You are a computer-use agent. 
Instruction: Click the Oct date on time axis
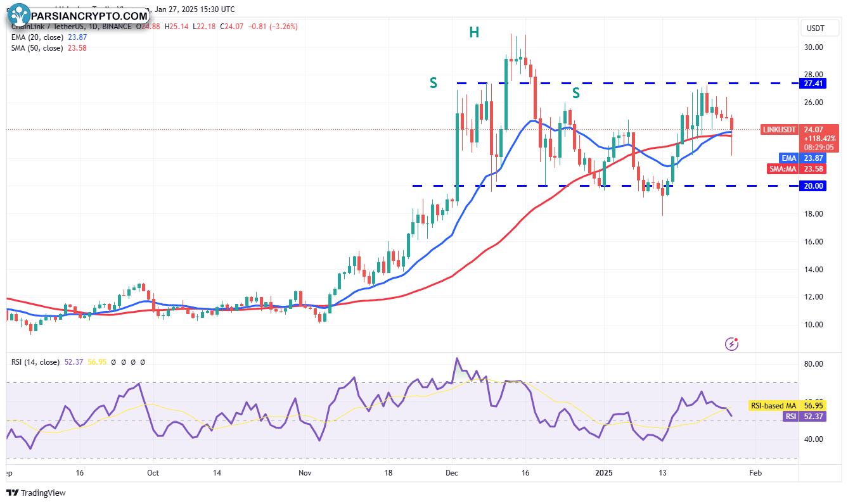click(x=153, y=472)
